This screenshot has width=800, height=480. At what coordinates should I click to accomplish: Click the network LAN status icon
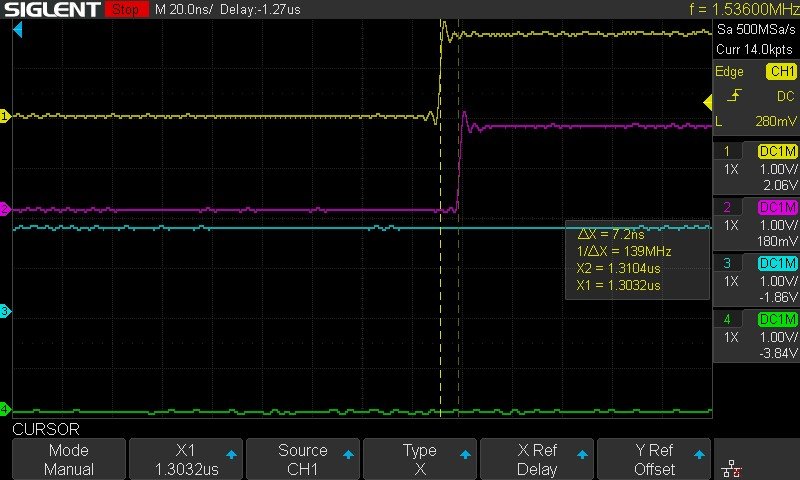(732, 468)
